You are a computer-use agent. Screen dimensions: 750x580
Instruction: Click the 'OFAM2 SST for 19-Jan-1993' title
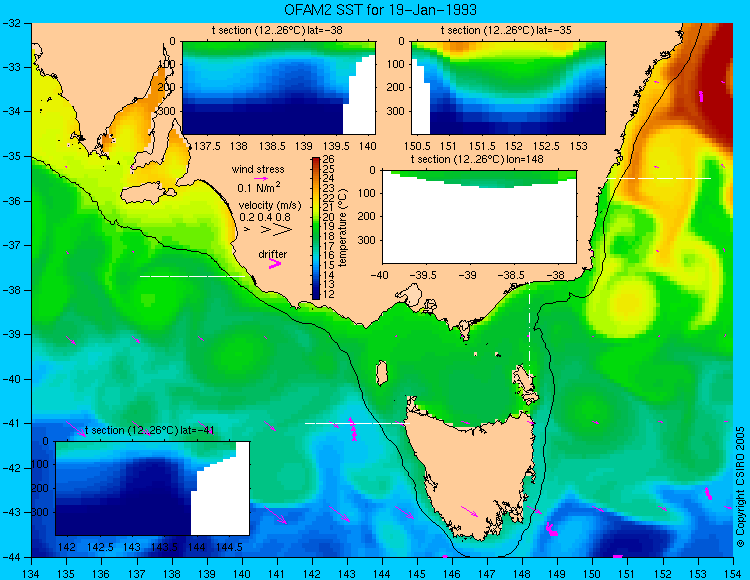click(380, 10)
